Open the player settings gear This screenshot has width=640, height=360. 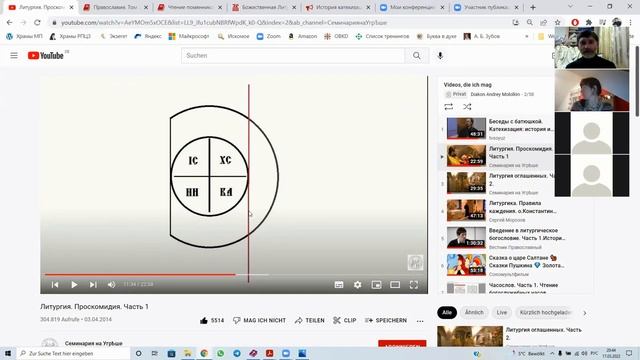pyautogui.click(x=358, y=284)
